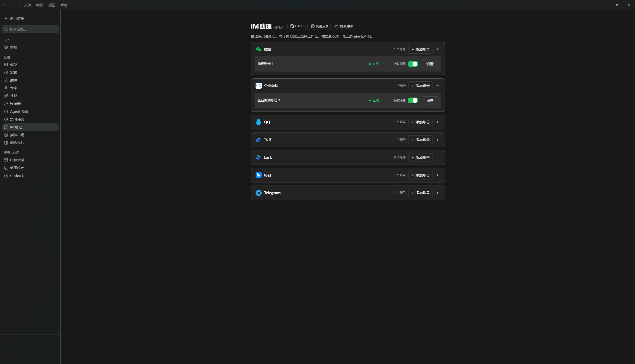Add an account to Lark
The image size is (635, 364).
click(x=420, y=157)
